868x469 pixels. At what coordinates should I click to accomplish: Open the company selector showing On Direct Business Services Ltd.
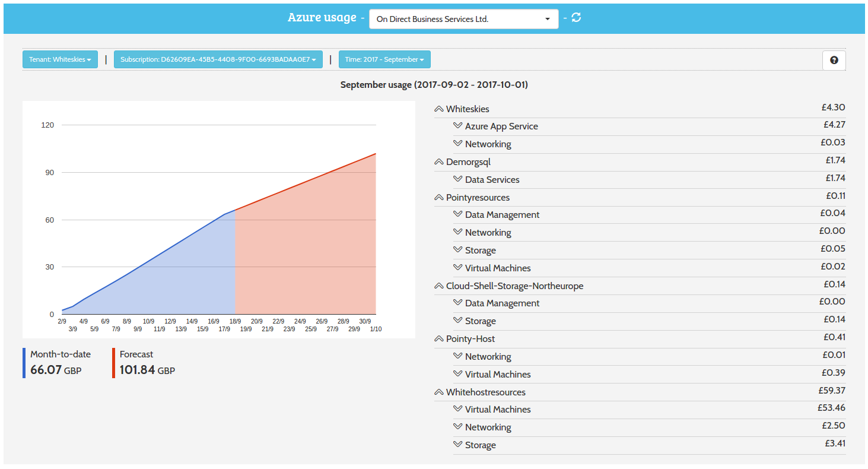click(463, 18)
